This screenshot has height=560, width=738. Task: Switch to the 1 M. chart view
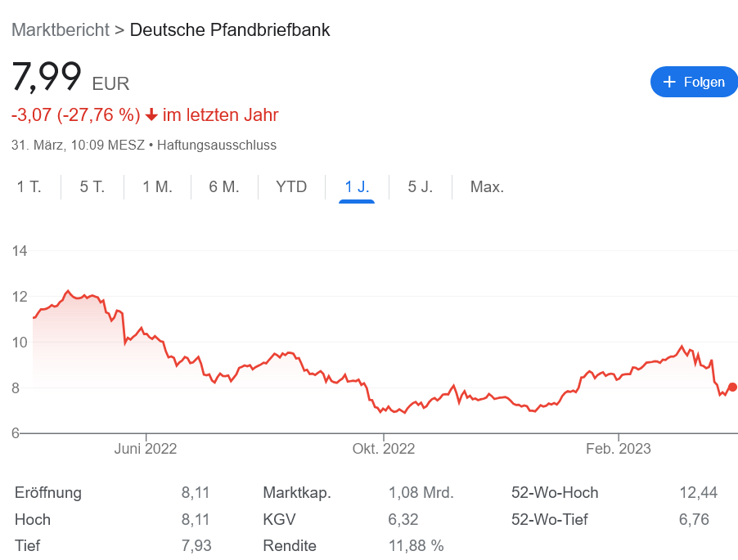coord(157,186)
